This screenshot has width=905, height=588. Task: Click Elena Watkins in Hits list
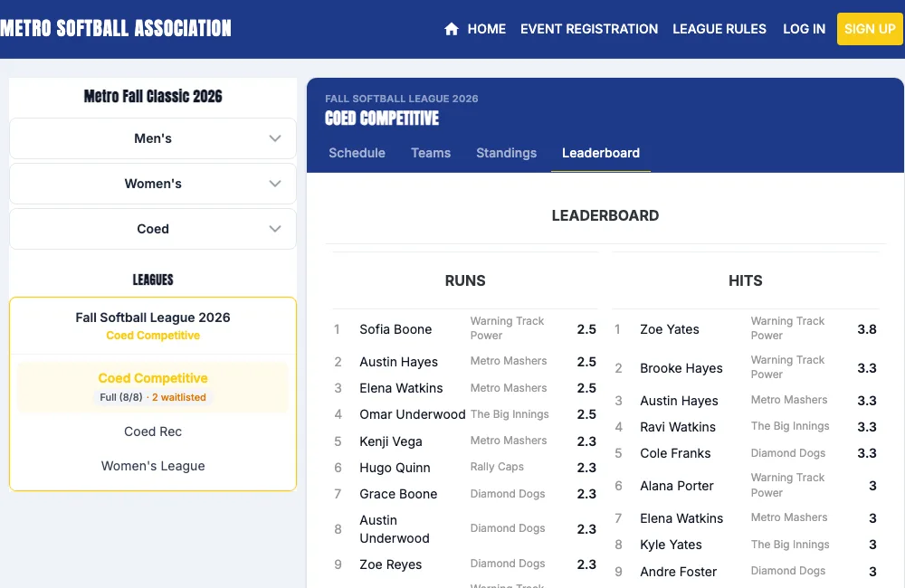coord(681,518)
